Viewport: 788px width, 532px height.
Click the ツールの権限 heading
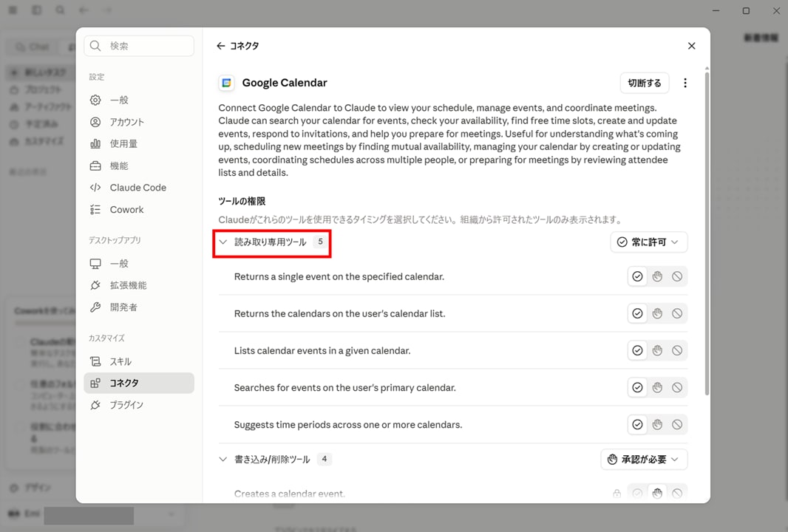(x=242, y=201)
